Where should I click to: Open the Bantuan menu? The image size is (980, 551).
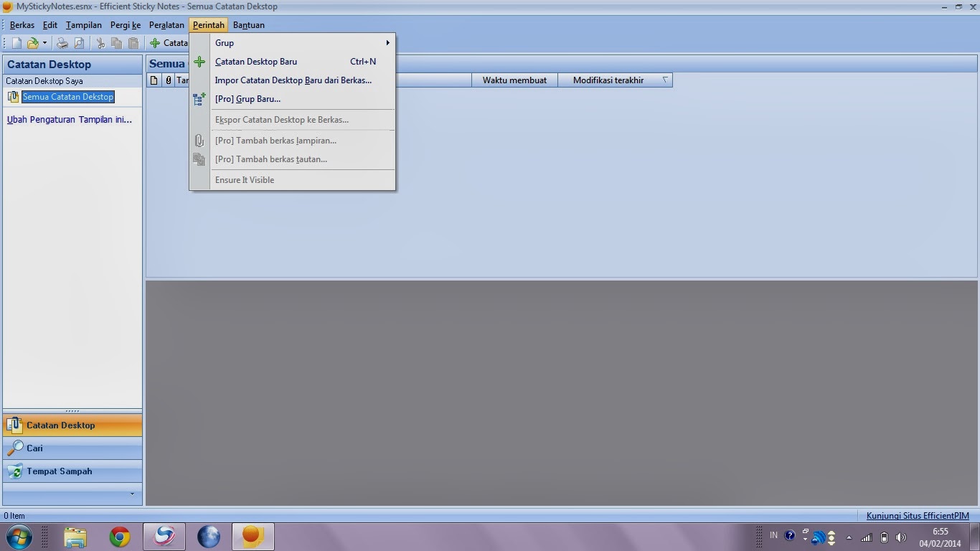pyautogui.click(x=249, y=25)
